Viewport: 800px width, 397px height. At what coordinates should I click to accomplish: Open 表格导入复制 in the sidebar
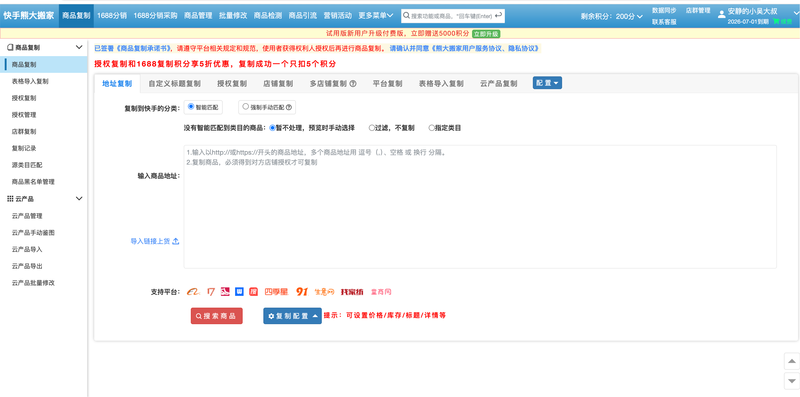(x=30, y=81)
